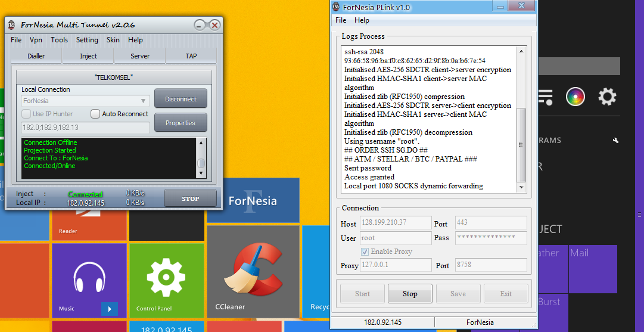The width and height of the screenshot is (644, 332).
Task: Click the IP hunter field with 182.0;182.9,182.13
Action: coord(85,128)
